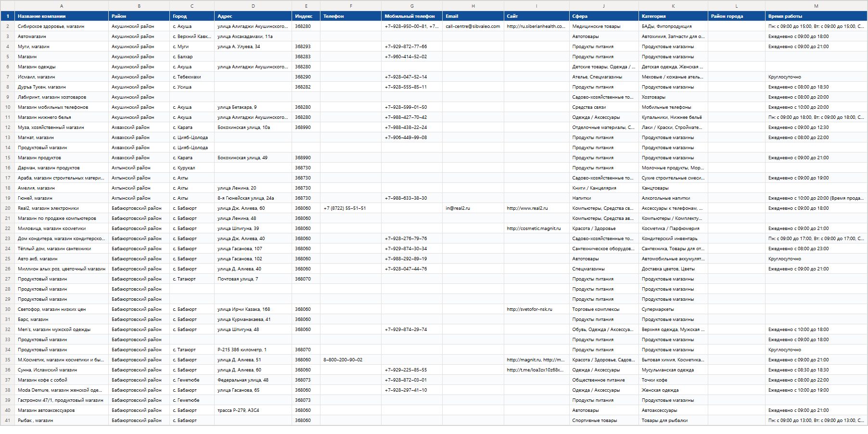
Task: Select the column A letter header
Action: pyautogui.click(x=62, y=6)
